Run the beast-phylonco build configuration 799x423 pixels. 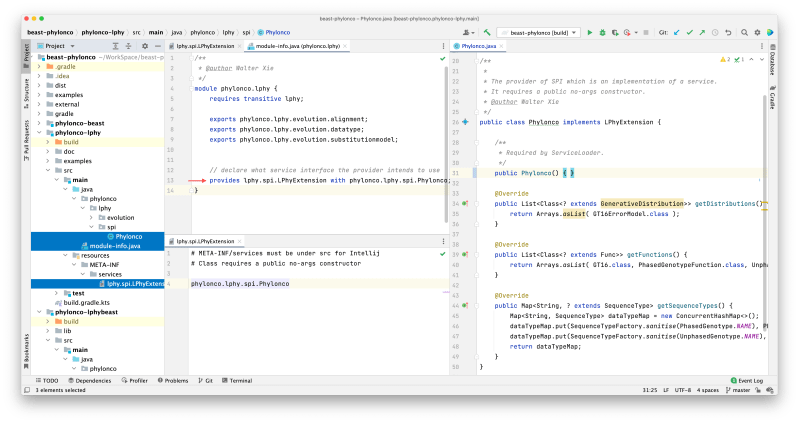click(x=590, y=32)
